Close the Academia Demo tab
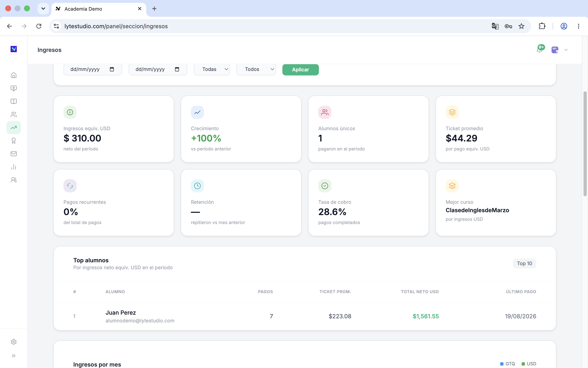588x368 pixels. pos(140,9)
